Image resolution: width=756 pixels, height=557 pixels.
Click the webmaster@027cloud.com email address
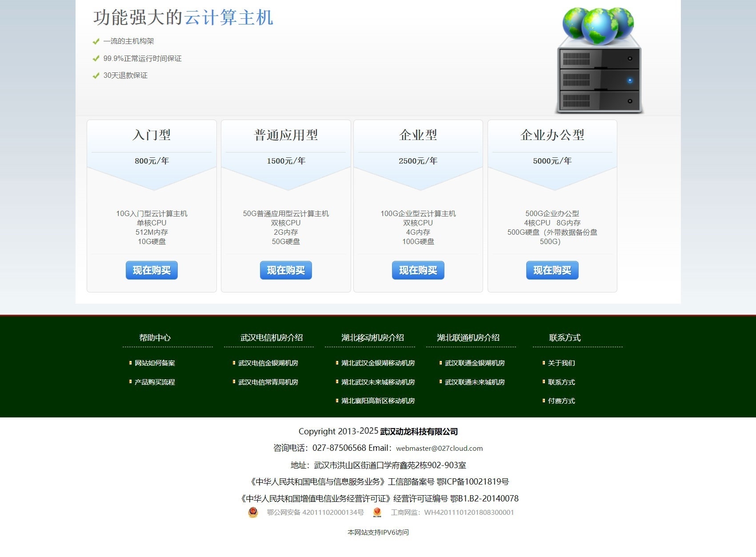point(439,449)
